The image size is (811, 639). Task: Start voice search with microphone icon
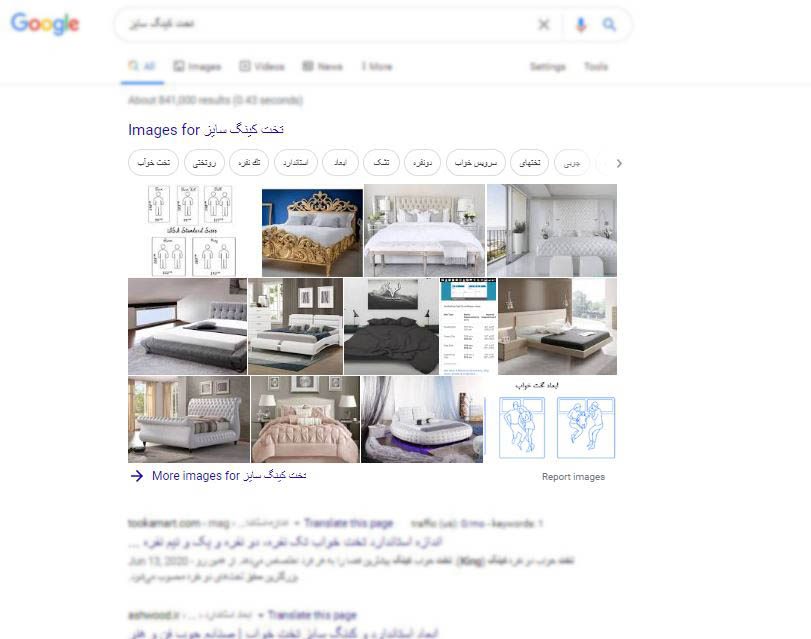[581, 24]
